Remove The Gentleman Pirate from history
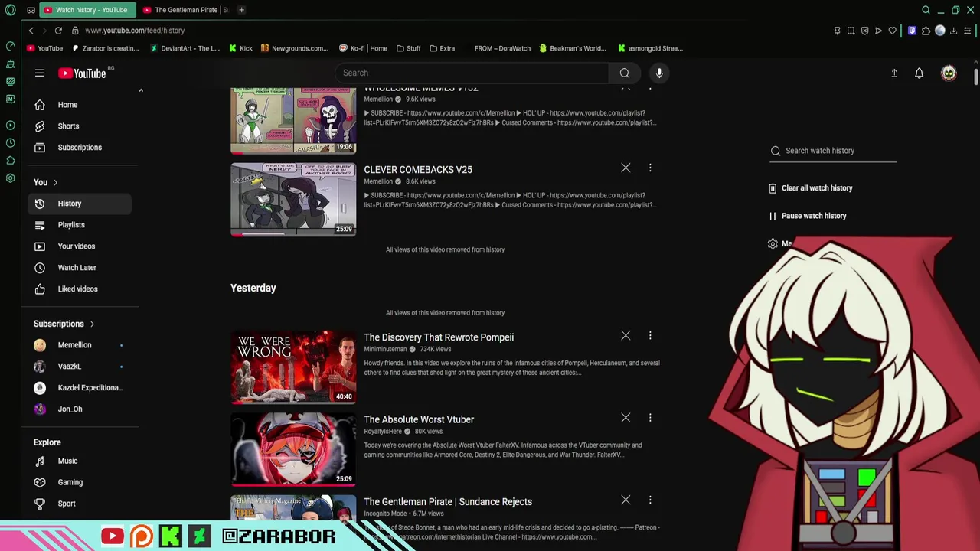 (626, 500)
